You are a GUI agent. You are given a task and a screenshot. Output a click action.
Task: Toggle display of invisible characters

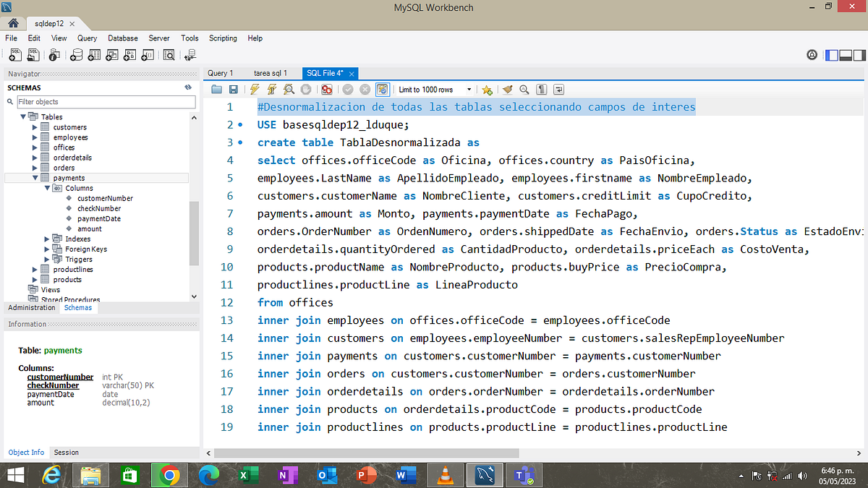[542, 90]
